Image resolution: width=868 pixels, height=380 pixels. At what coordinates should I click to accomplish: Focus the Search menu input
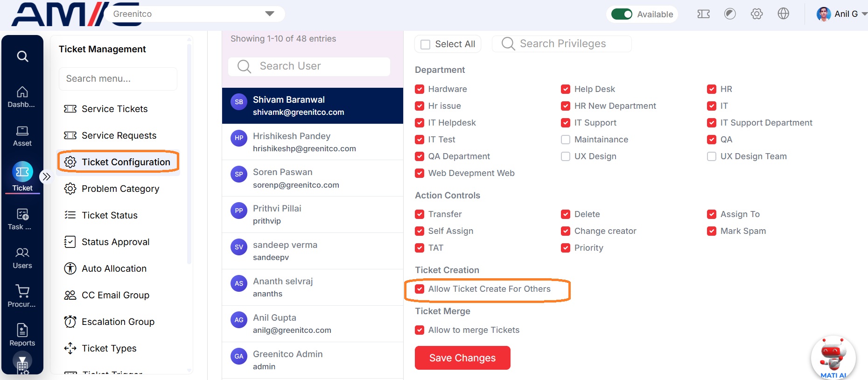(118, 79)
